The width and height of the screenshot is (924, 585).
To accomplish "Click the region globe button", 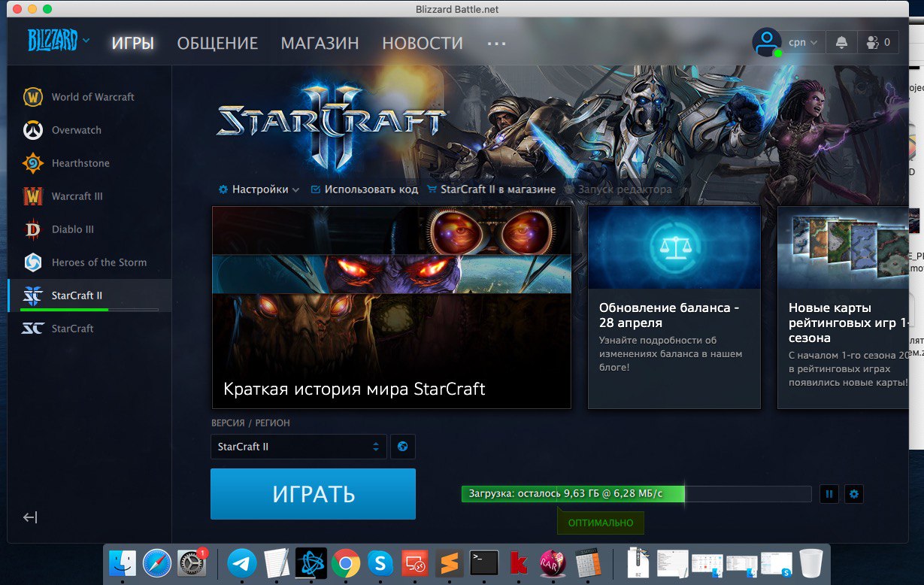I will click(403, 447).
